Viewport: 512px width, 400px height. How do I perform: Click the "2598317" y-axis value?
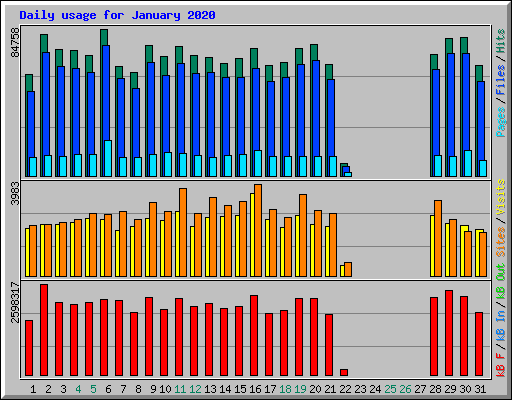pyautogui.click(x=15, y=302)
